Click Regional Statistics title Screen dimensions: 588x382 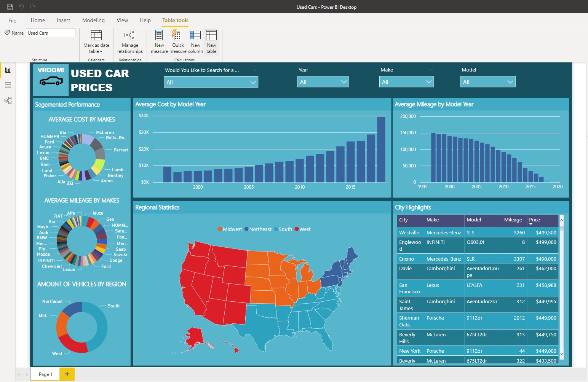click(x=157, y=207)
